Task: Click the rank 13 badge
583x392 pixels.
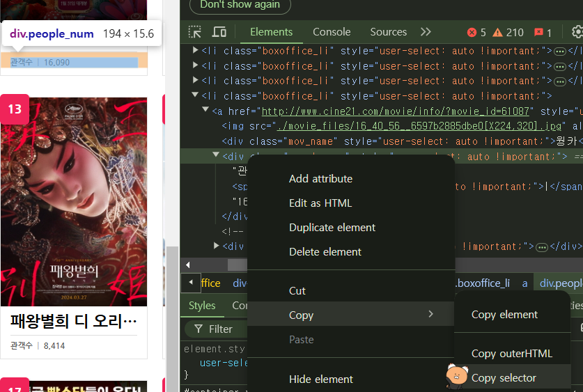Action: [x=15, y=109]
